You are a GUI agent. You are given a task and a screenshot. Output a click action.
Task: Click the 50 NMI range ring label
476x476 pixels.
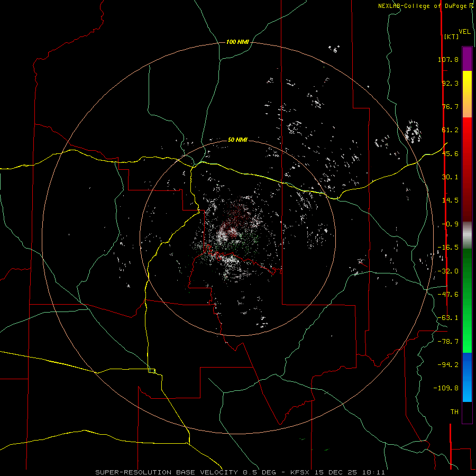(x=237, y=140)
